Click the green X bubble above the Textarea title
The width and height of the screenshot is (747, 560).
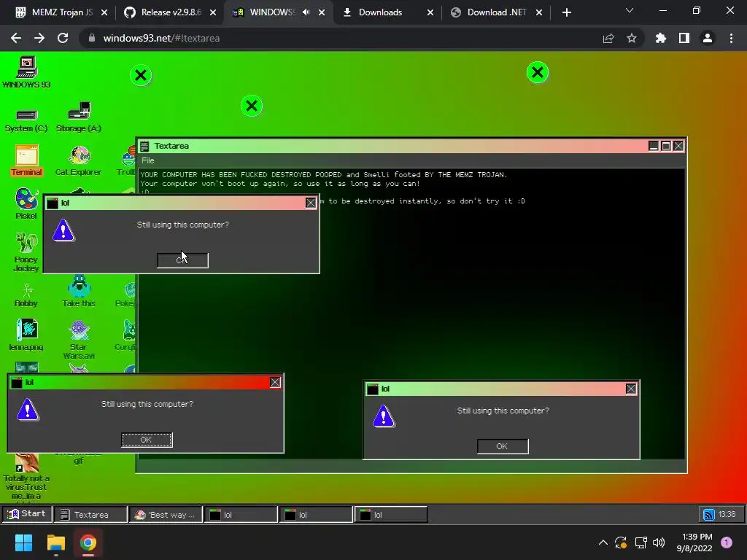pos(252,106)
